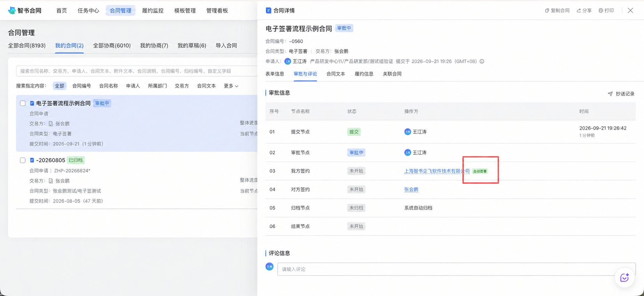The height and width of the screenshot is (296, 644).
Task: Click the user avatar beside comment box
Action: pos(270,266)
